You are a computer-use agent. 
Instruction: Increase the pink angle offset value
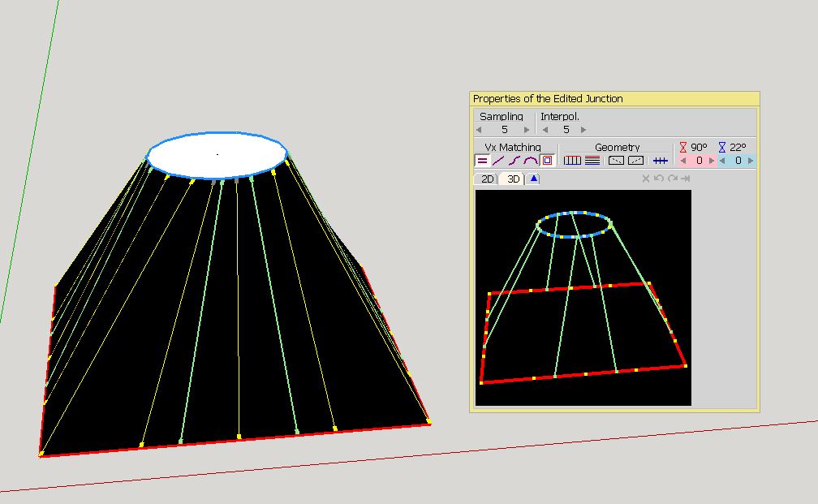[712, 161]
